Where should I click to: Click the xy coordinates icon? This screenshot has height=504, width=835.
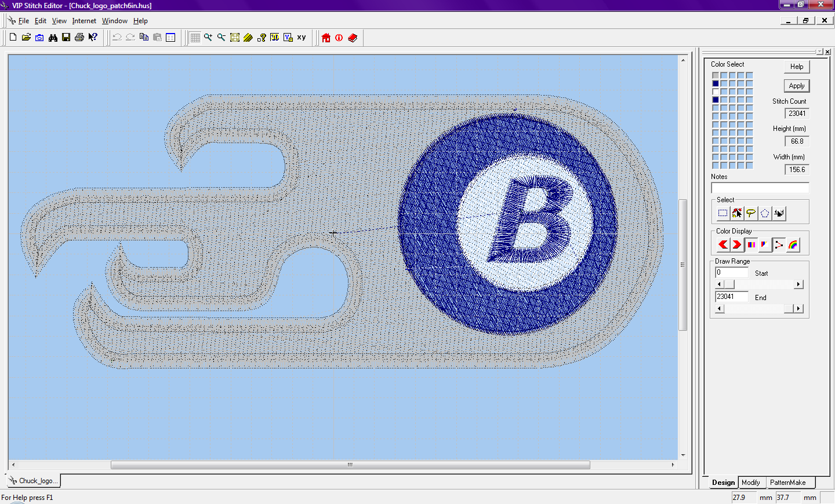coord(302,38)
